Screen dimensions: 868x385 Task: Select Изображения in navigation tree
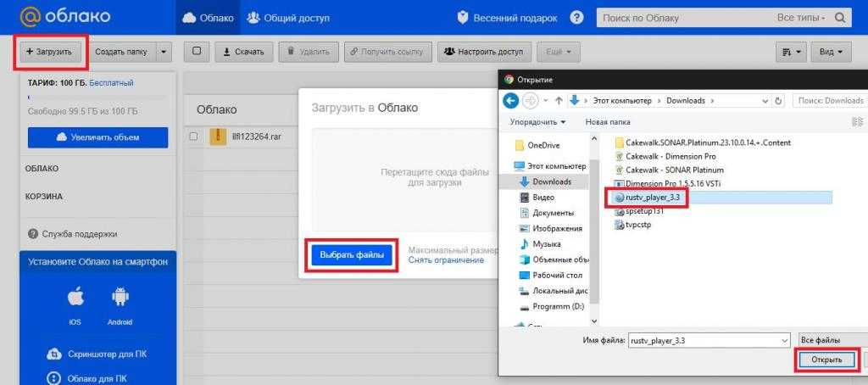pyautogui.click(x=551, y=228)
